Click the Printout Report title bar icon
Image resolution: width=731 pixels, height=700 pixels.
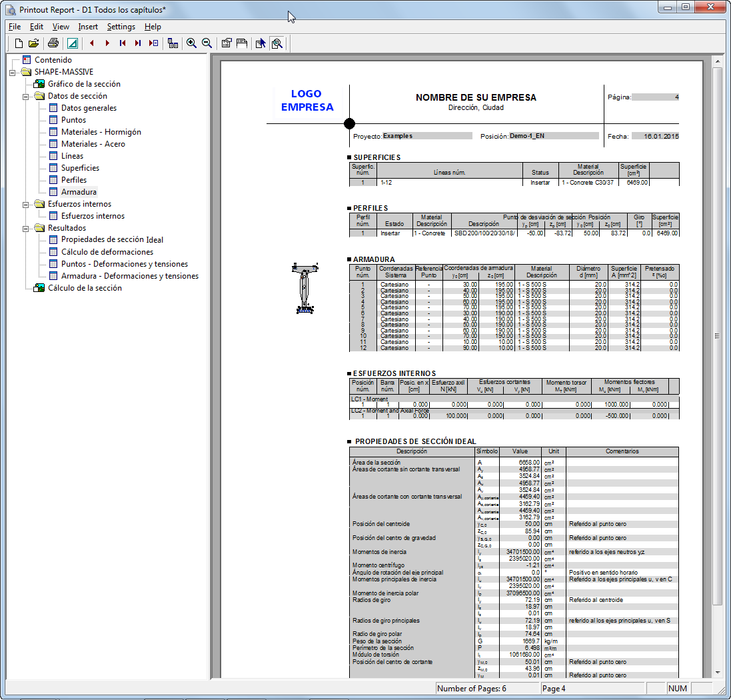(11, 10)
